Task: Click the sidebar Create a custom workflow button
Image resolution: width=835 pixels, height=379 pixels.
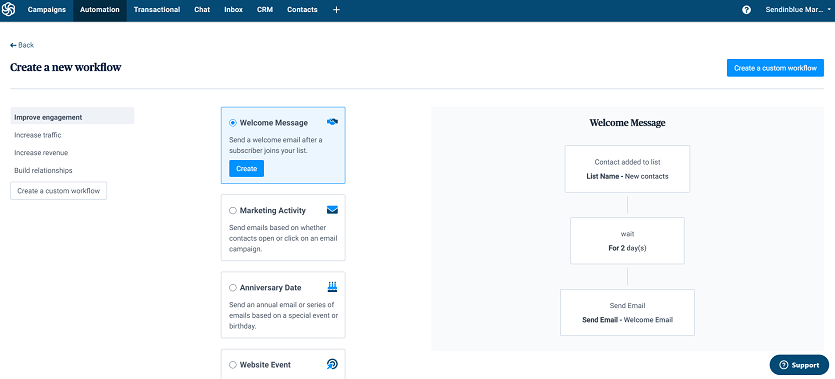Action: click(x=59, y=191)
